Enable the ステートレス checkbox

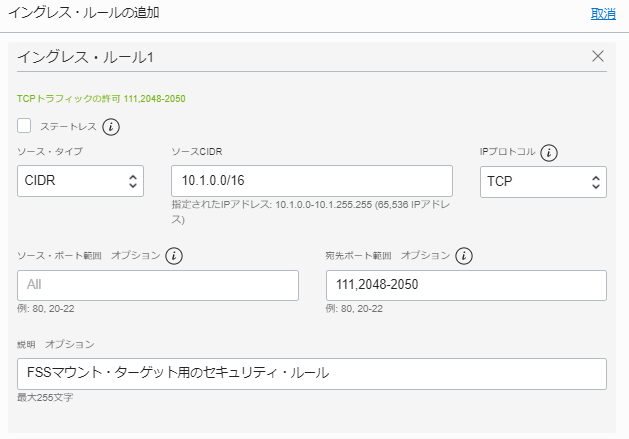tap(25, 127)
